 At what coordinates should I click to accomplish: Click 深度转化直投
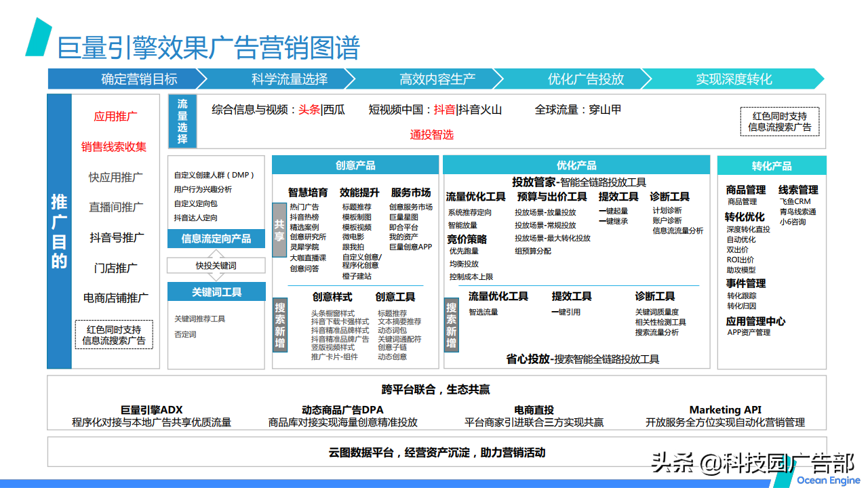749,230
